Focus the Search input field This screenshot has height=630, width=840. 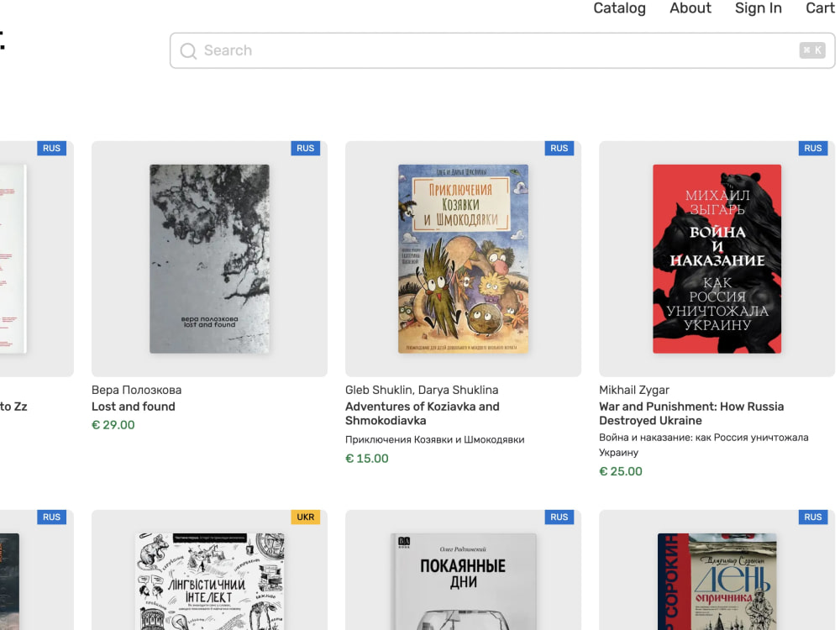click(x=502, y=50)
